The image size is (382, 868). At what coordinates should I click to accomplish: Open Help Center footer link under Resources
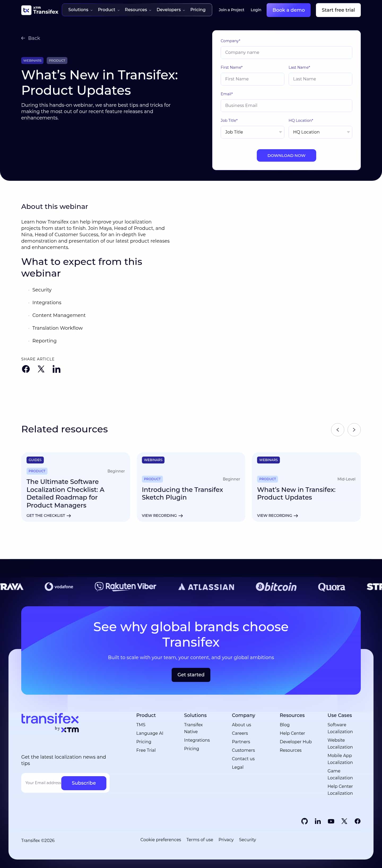[x=292, y=733]
